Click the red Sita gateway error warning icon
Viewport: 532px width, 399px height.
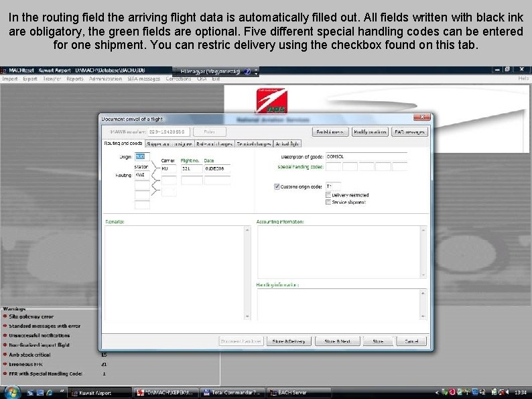[x=5, y=316]
